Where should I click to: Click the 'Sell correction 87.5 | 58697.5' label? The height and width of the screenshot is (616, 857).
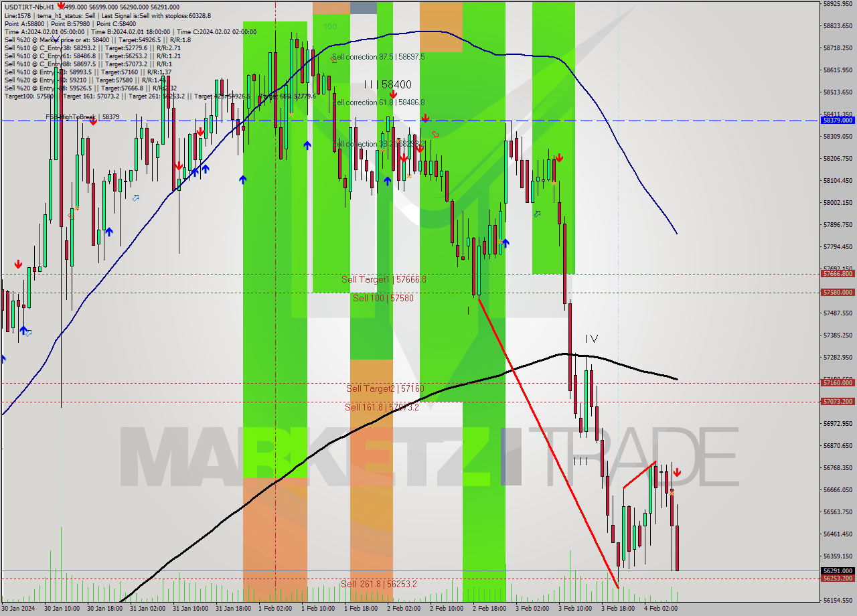pos(378,57)
